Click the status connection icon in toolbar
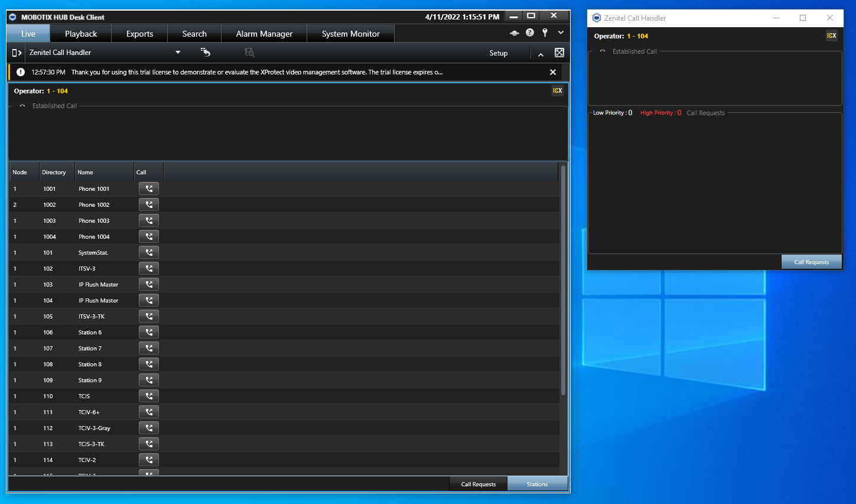This screenshot has height=504, width=856. pyautogui.click(x=515, y=33)
